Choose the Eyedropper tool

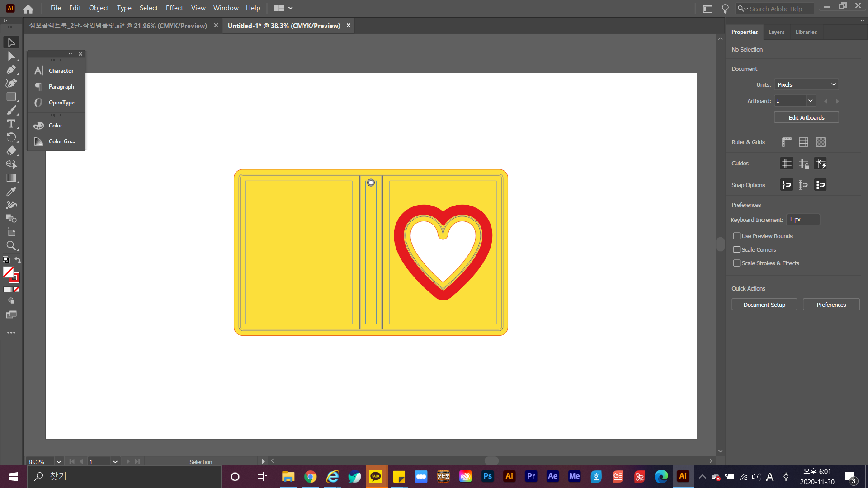point(11,192)
